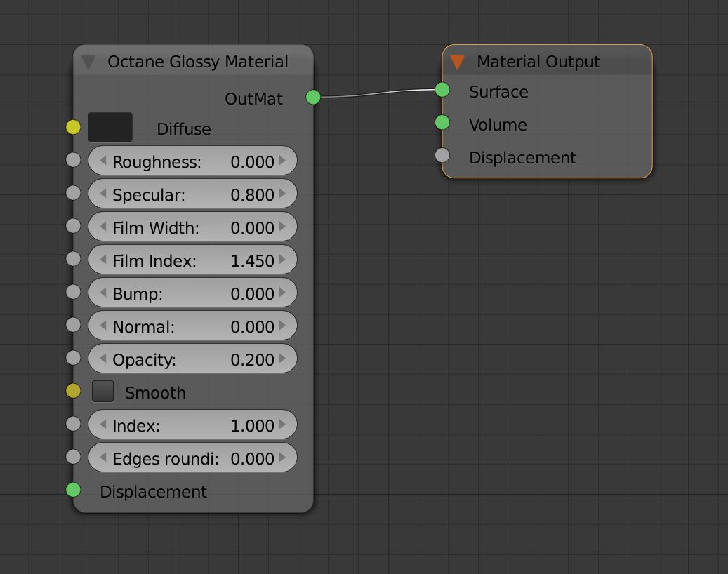The image size is (728, 574).
Task: Increase Film Width with right arrow
Action: tap(282, 227)
